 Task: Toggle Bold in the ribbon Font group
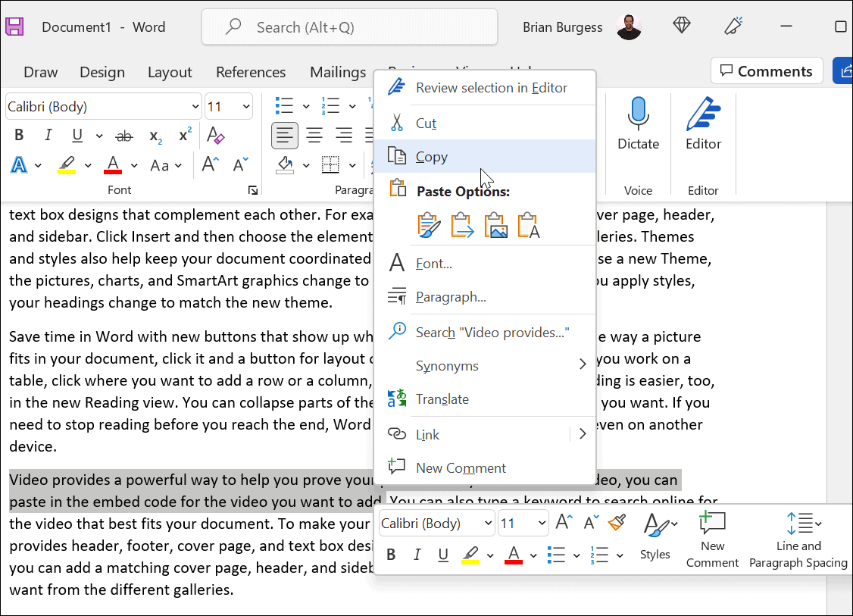(20, 136)
